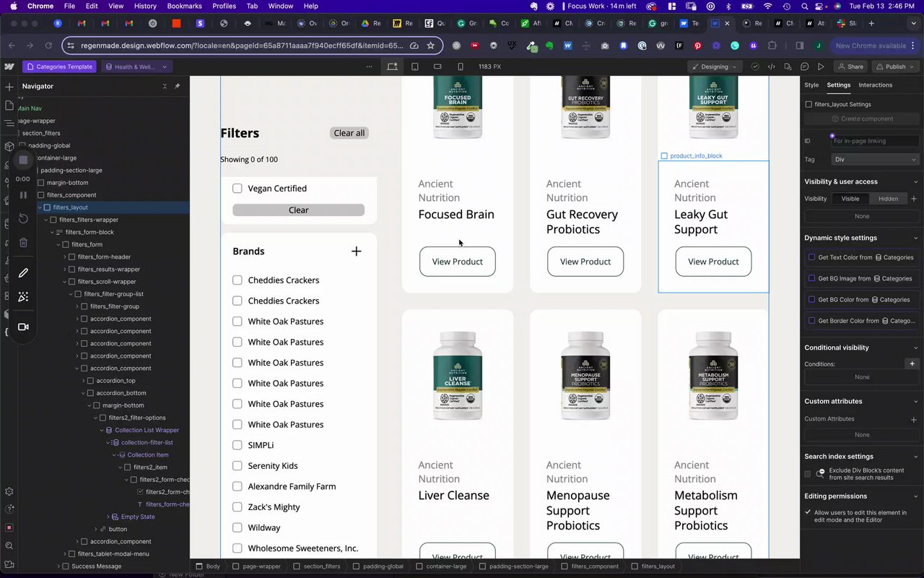Pin the Navigator panel

pos(177,86)
